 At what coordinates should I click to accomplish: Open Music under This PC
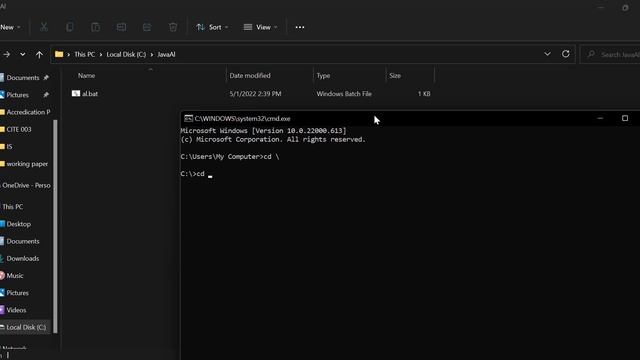pyautogui.click(x=15, y=276)
